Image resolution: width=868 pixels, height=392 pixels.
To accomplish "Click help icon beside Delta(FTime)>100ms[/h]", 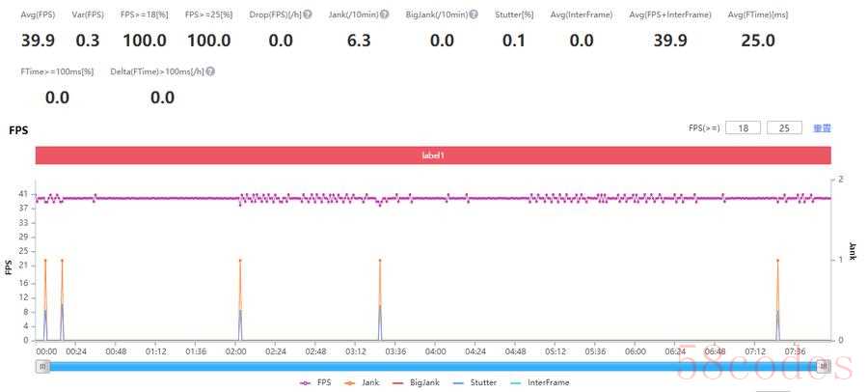I will click(210, 71).
